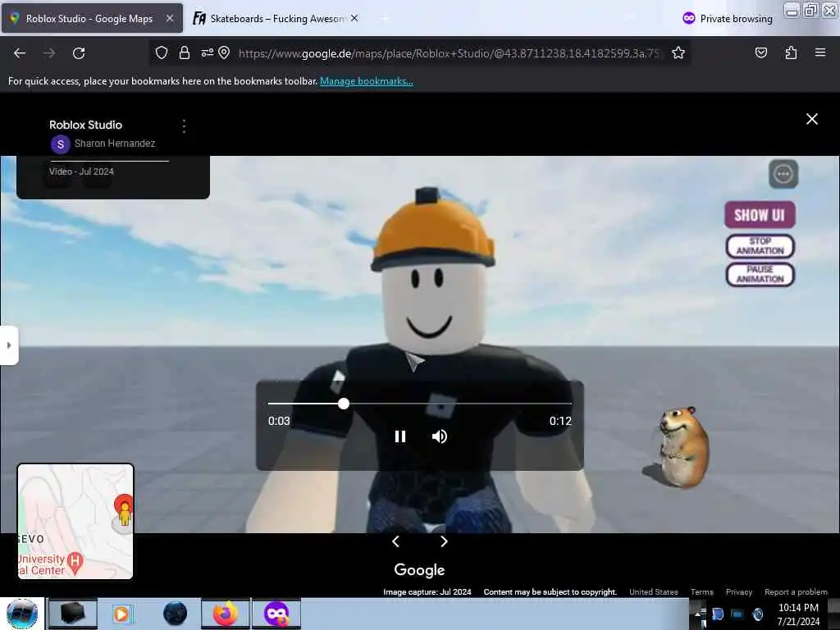Open the Privacy link

[739, 592]
